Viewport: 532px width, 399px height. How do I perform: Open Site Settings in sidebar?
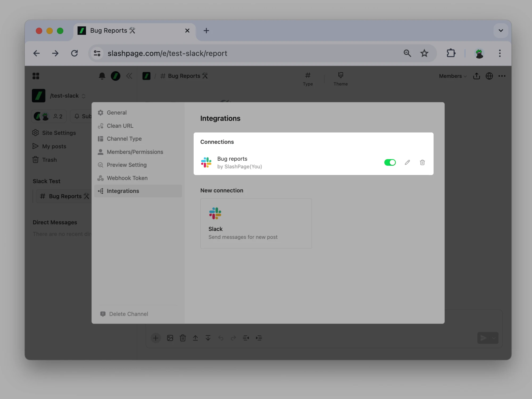(54, 133)
